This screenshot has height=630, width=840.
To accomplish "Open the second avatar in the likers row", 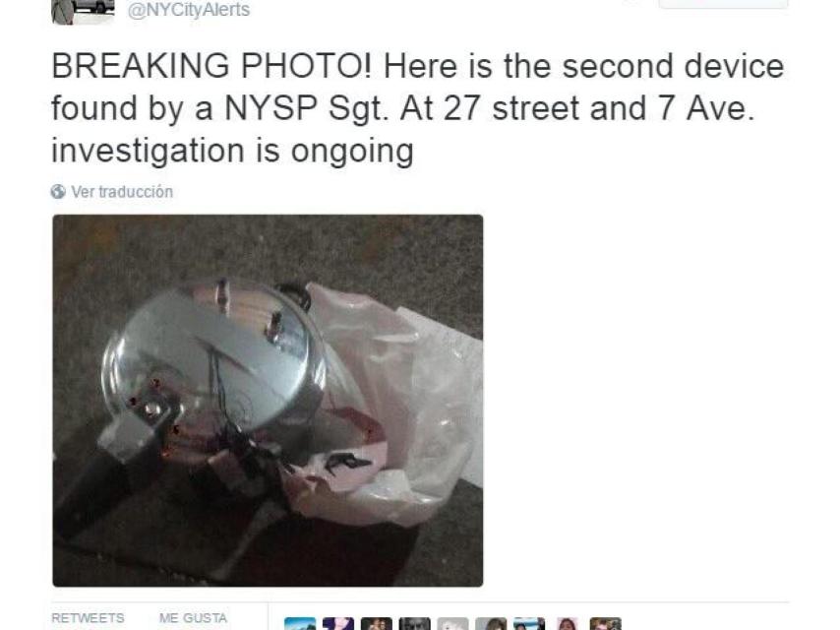I will point(338,624).
